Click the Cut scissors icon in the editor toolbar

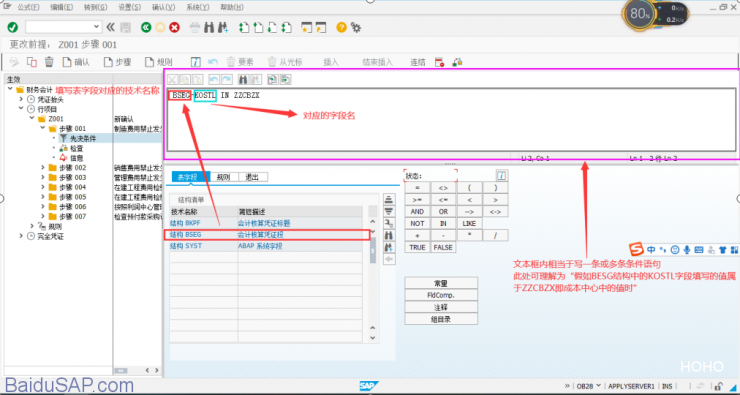click(173, 79)
